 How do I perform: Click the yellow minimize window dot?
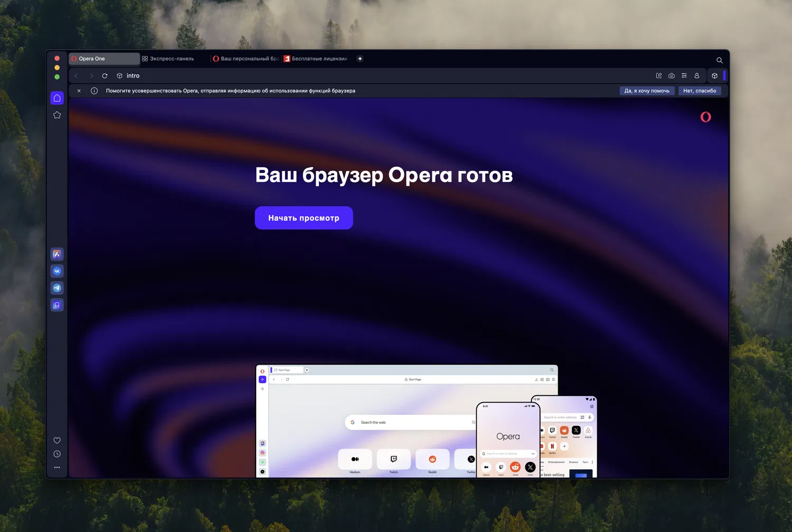[x=57, y=68]
